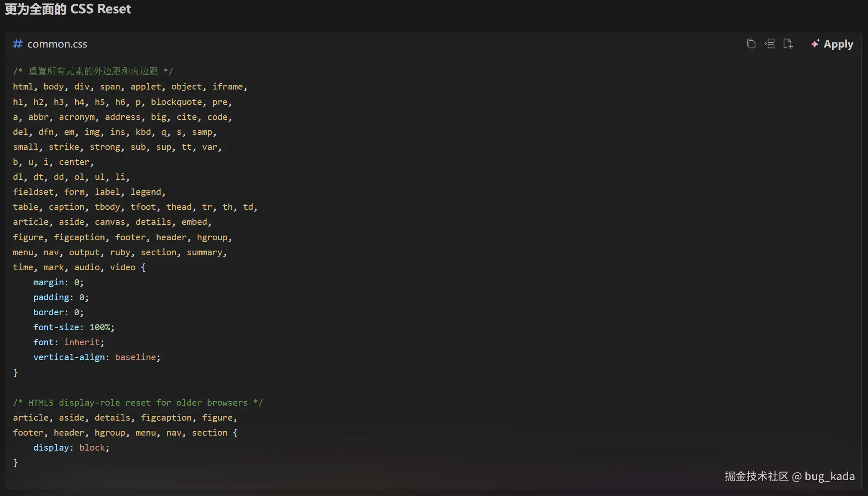Click the bug_kada watermark text
This screenshot has height=496, width=868.
(829, 476)
